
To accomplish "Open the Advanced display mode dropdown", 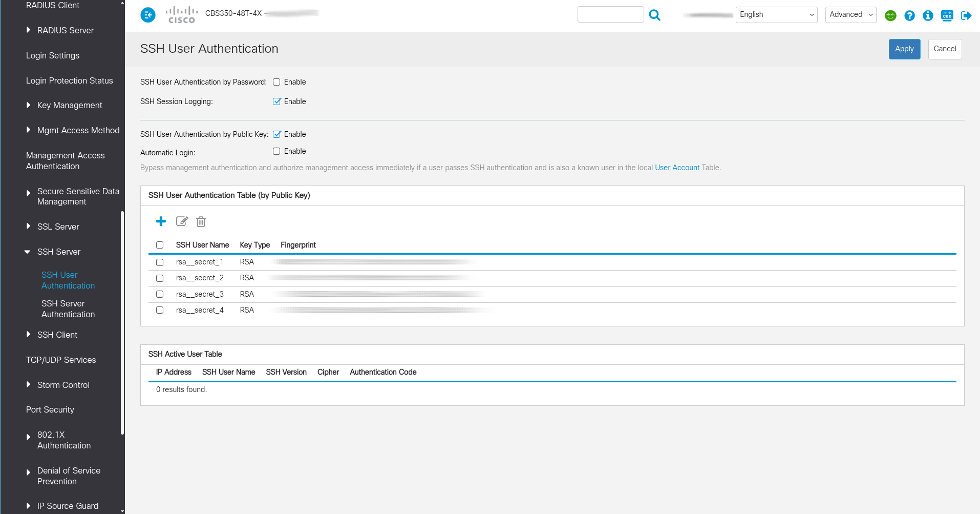I will [850, 15].
